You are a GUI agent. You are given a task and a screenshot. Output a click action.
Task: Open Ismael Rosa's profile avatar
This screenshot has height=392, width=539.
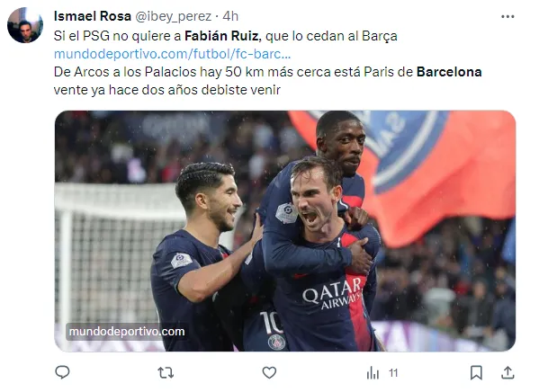[x=25, y=25]
